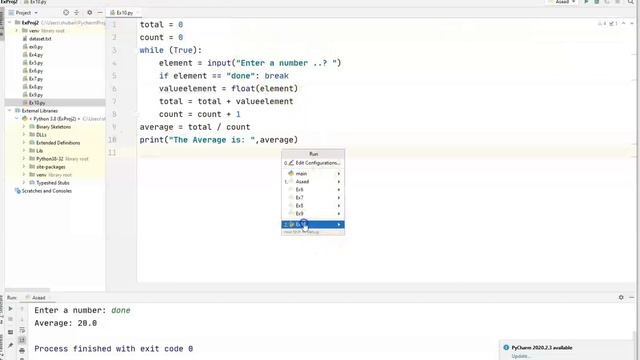Rerun program with green play icon in Run panel
The height and width of the screenshot is (360, 640).
coord(11,309)
